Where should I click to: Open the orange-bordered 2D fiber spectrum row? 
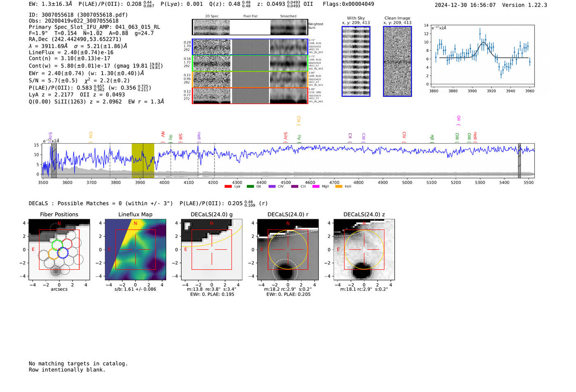pyautogui.click(x=250, y=79)
